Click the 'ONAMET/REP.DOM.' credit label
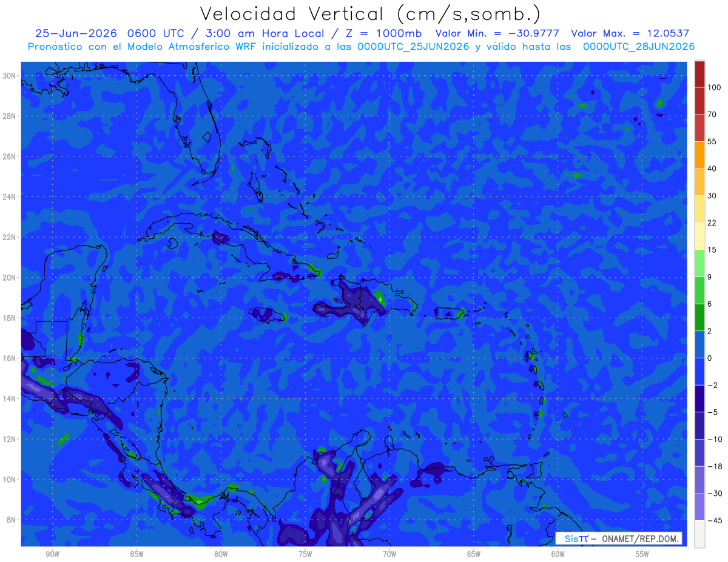 pyautogui.click(x=639, y=538)
